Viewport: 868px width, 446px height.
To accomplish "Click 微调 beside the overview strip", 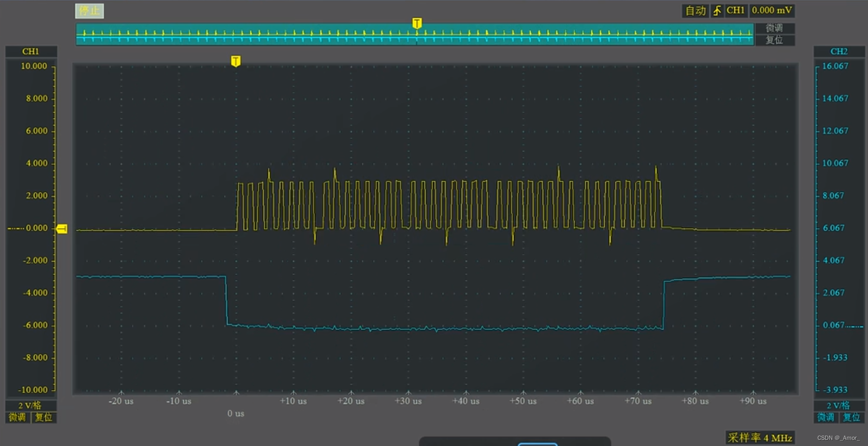I will coord(774,28).
